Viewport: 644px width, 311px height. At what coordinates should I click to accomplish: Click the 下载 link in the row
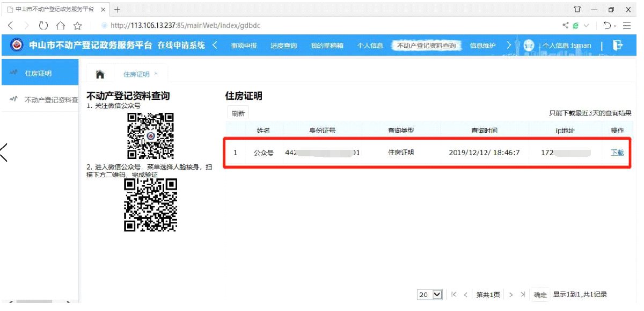[617, 153]
